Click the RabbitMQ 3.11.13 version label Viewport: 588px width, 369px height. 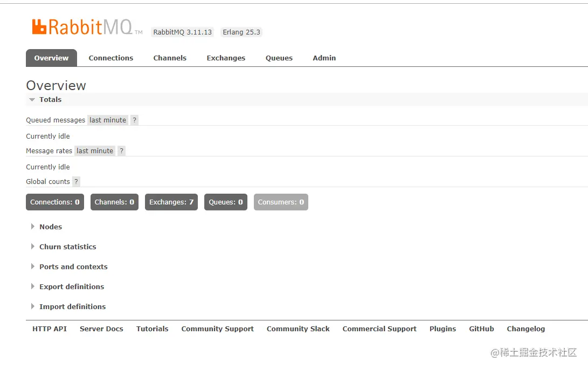coord(183,32)
